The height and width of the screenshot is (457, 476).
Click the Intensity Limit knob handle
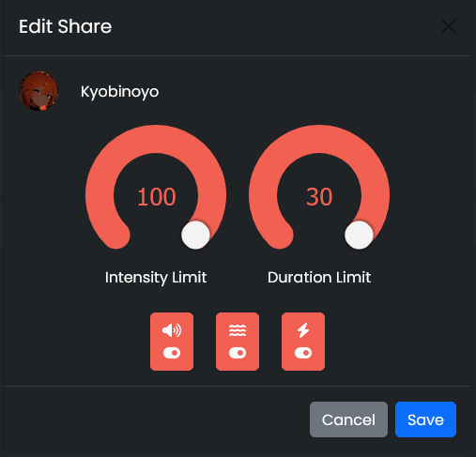point(195,235)
